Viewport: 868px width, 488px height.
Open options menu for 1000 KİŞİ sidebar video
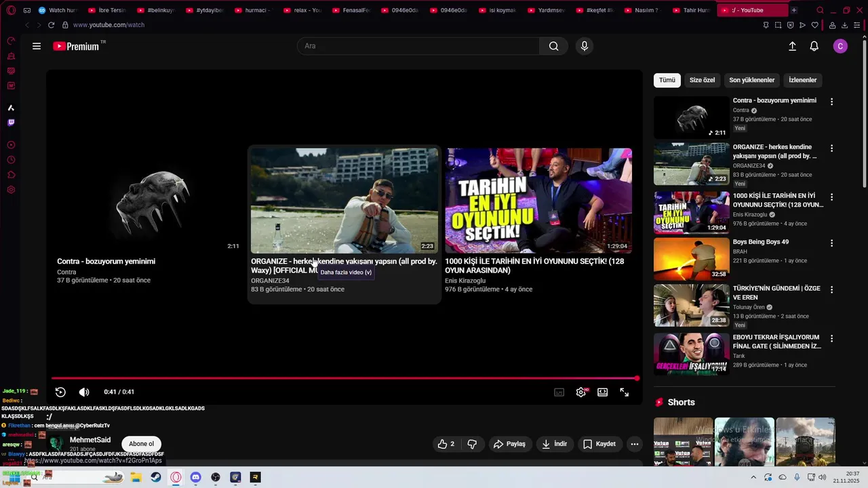coord(831,197)
